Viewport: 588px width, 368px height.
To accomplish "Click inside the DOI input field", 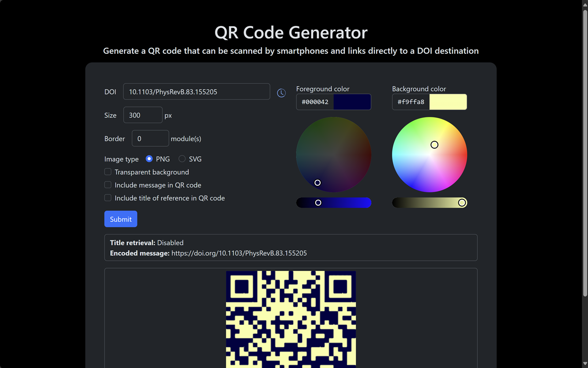I will tap(197, 92).
